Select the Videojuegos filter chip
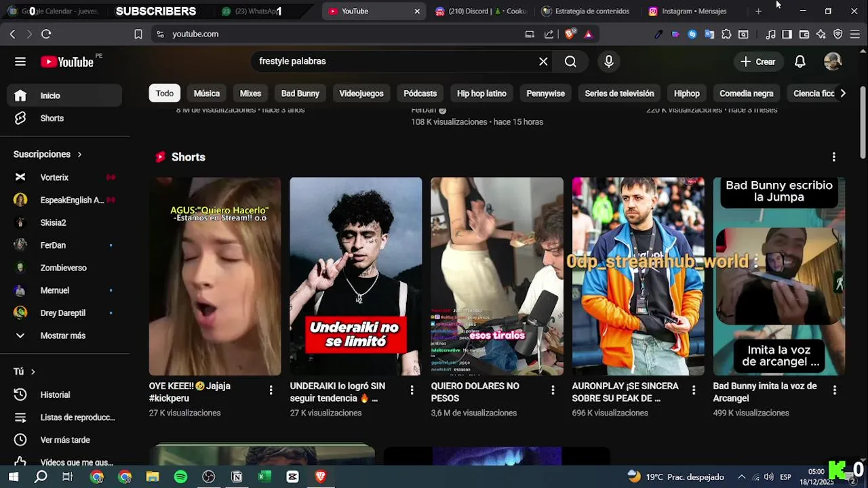 [x=361, y=94]
